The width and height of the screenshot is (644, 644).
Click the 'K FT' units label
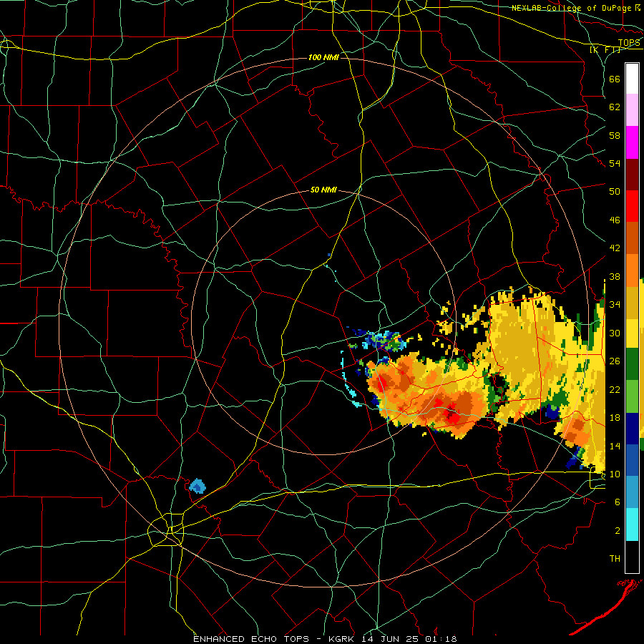[605, 49]
